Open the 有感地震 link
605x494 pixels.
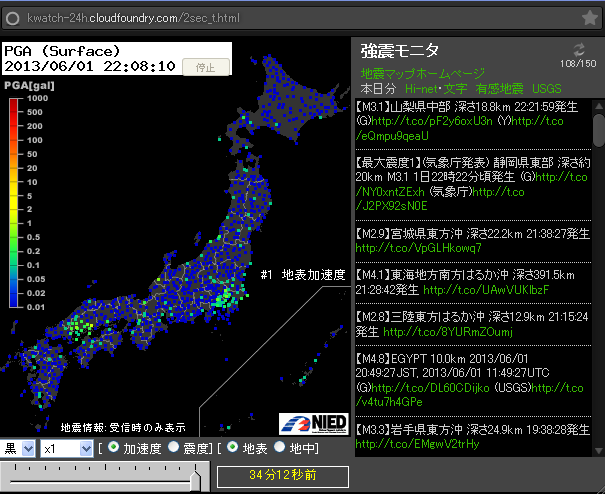(x=499, y=89)
